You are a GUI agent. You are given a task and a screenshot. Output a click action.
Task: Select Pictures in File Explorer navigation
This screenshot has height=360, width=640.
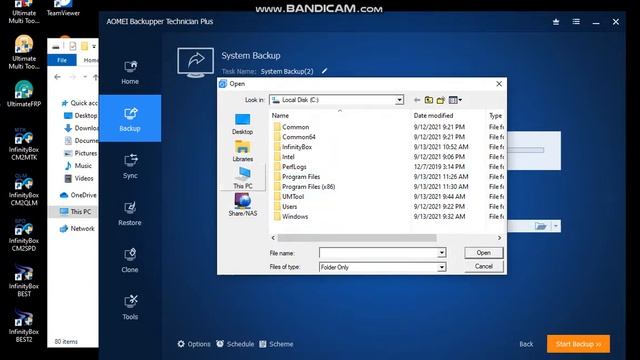[81, 153]
